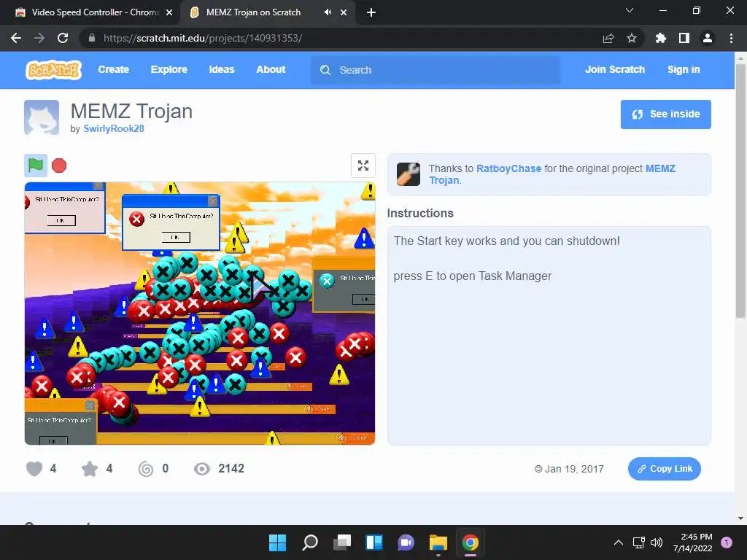
Task: Open the SwirlyRook28 profile link
Action: [113, 128]
